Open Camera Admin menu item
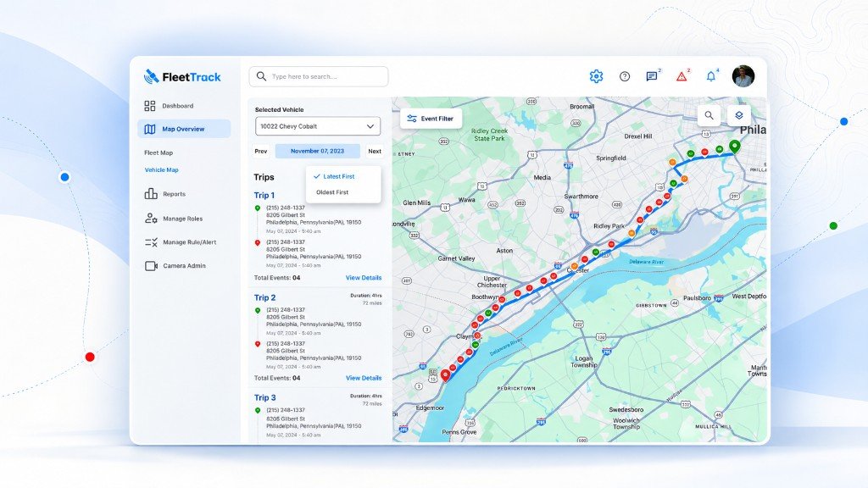 coord(184,266)
